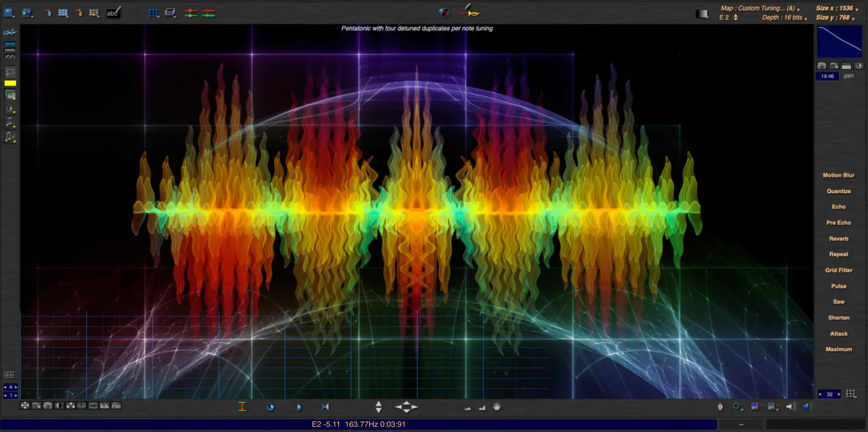868x432 pixels.
Task: Toggle the green loop recycle icon near bottom right
Action: pyautogui.click(x=736, y=406)
